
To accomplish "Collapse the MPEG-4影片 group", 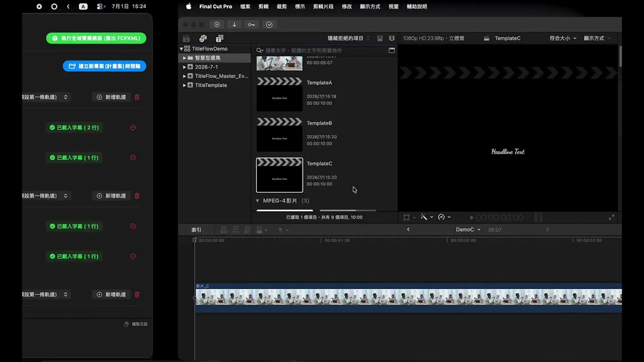I will 258,201.
